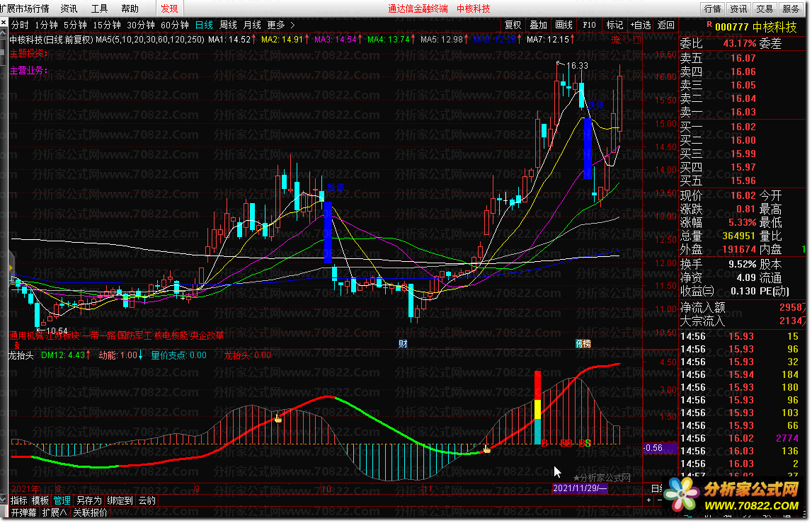Close the chart panel with the X icon

tap(4, 23)
